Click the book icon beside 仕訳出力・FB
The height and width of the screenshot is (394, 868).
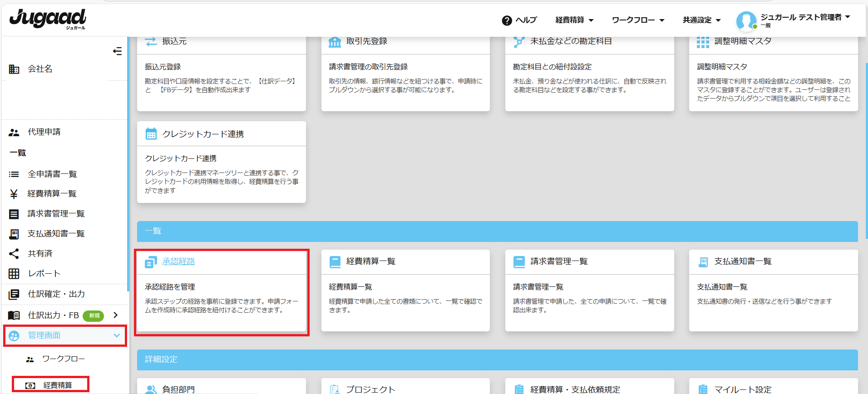(14, 315)
